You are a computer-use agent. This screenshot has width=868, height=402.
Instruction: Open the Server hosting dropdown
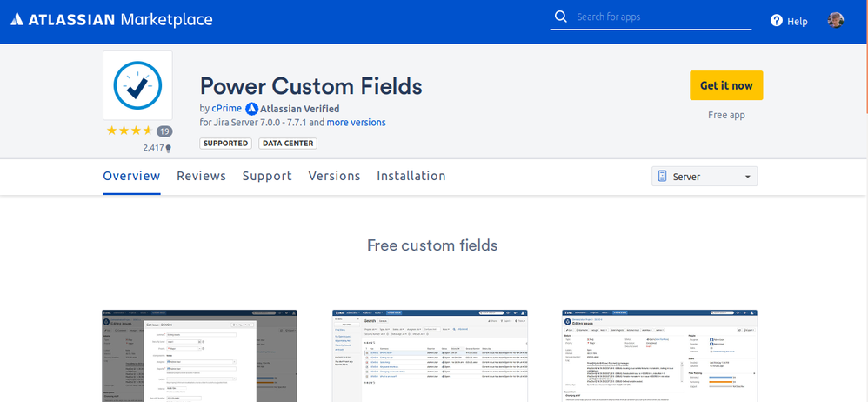(704, 177)
